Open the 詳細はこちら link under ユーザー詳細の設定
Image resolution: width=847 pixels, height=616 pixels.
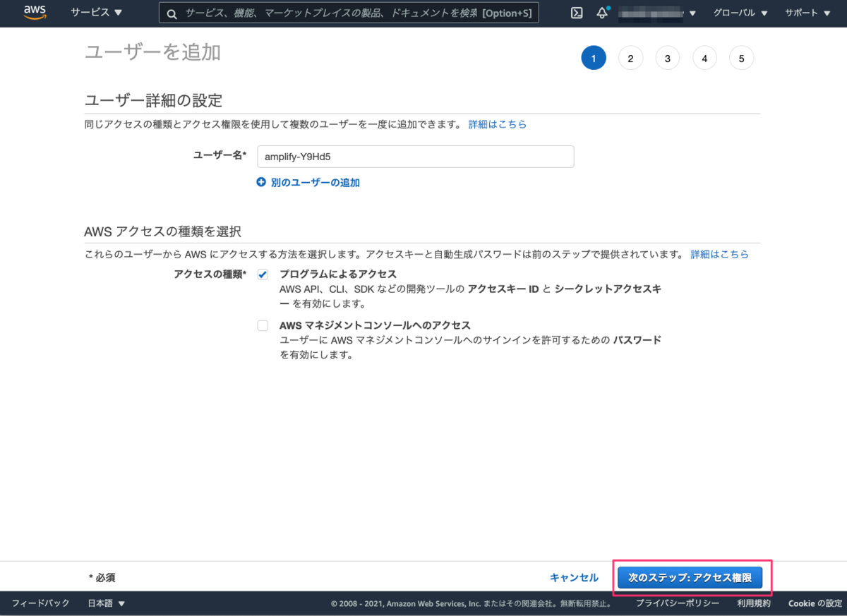498,124
